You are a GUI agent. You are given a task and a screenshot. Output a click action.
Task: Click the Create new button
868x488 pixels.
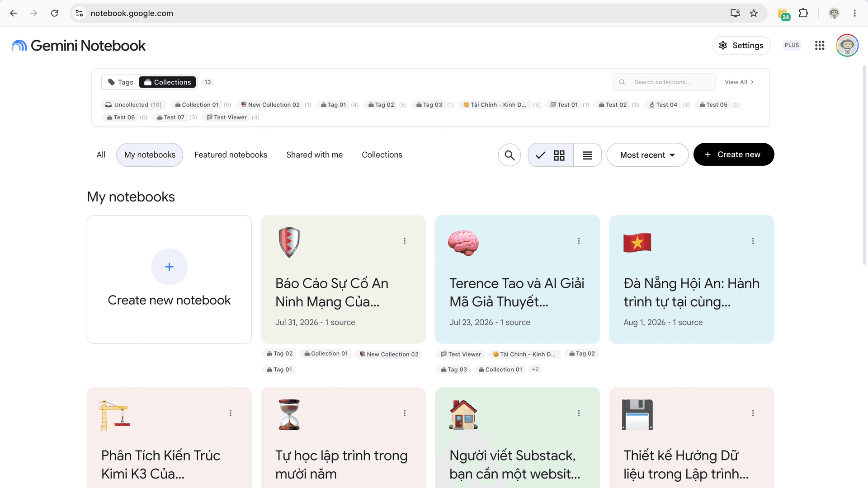[734, 155]
